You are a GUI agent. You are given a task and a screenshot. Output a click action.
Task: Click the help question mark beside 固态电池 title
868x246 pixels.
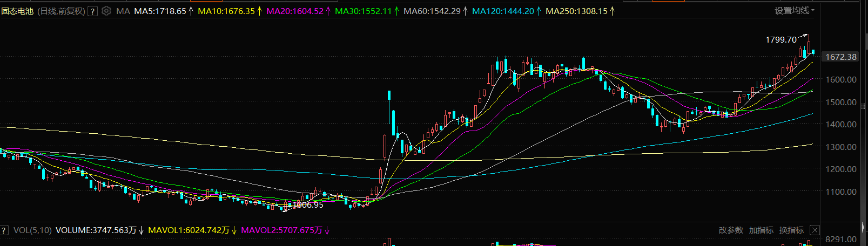pos(93,11)
